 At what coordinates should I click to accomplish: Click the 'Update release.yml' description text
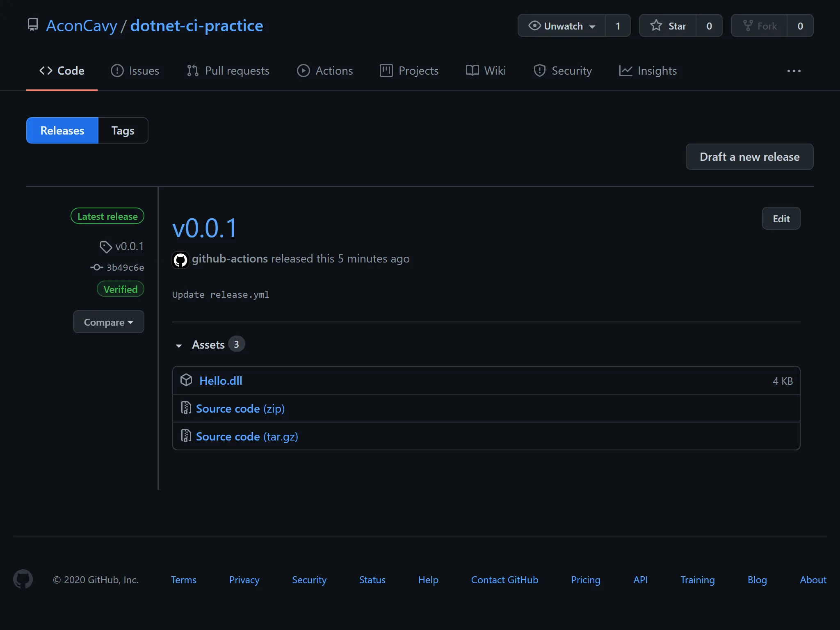point(221,294)
